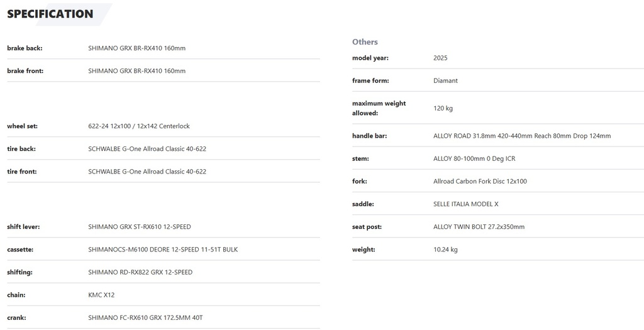Click the fork value Allroad Carbon Fork

point(480,182)
